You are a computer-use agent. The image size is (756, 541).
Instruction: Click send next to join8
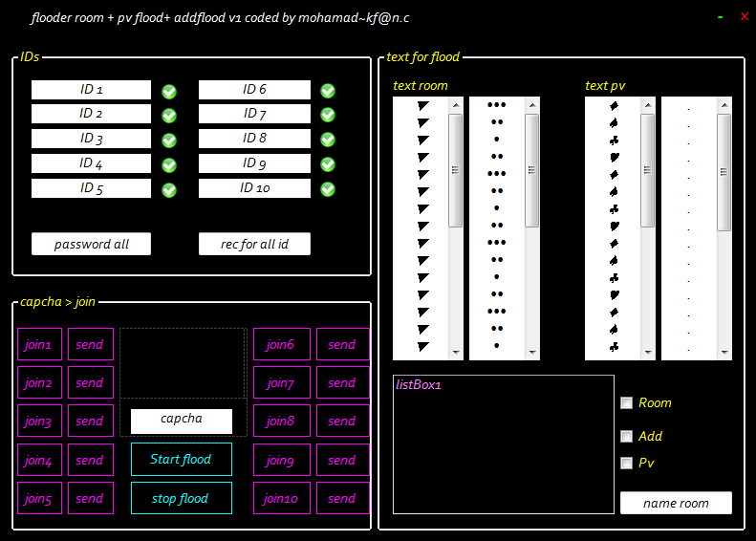click(x=343, y=421)
